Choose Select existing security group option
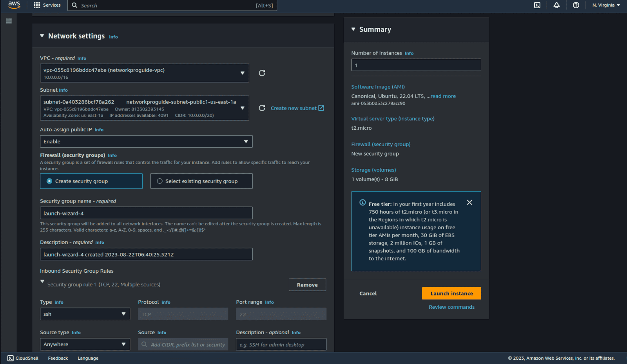 [160, 181]
